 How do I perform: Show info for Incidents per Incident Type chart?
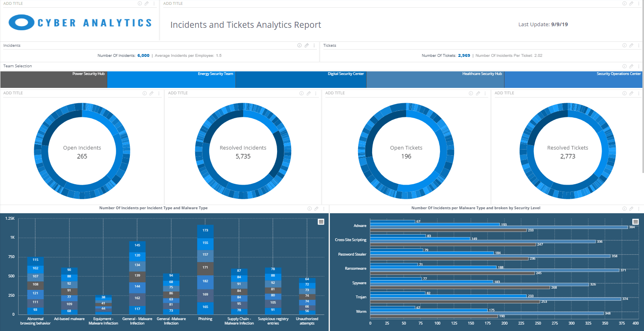click(309, 208)
